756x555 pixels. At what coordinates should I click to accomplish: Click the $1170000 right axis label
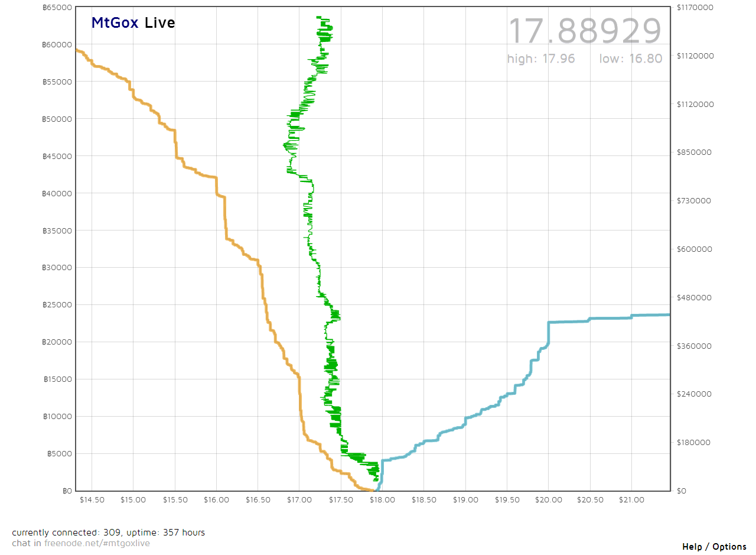(695, 7)
